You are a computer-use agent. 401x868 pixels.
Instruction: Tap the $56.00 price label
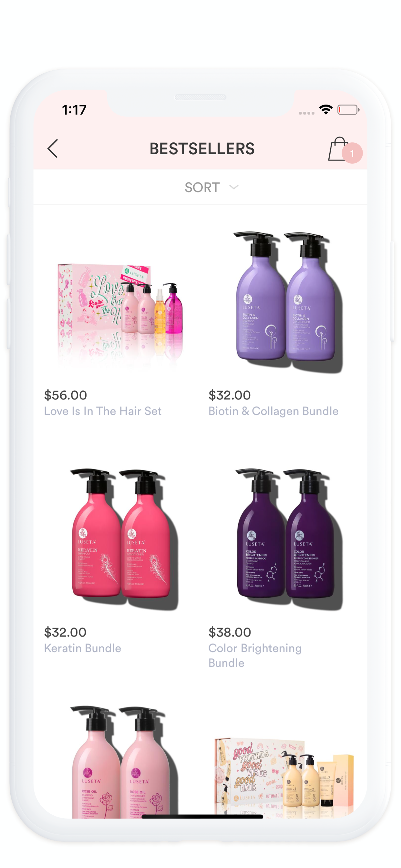click(x=66, y=395)
